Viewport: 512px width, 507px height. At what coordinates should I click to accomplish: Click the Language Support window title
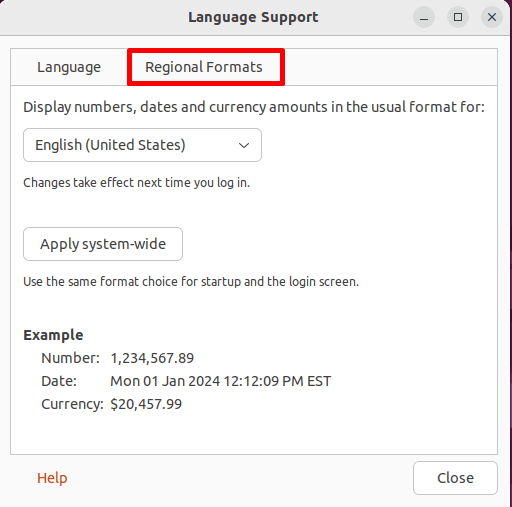[253, 17]
